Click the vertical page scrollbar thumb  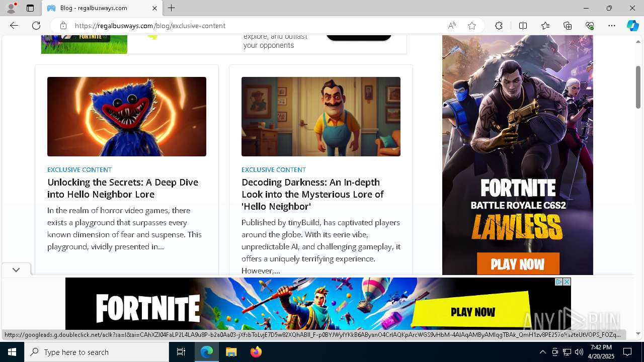click(638, 86)
